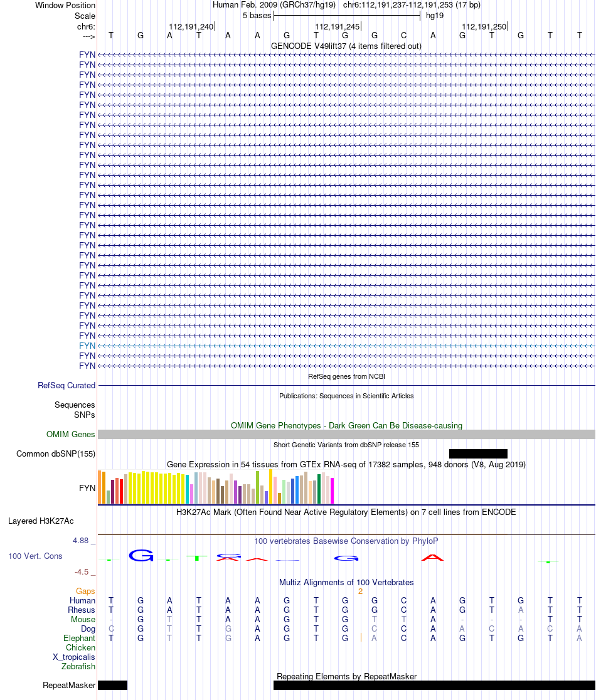The width and height of the screenshot is (596, 700).
Task: Click the 5 bases scale bar text
Action: coord(257,16)
